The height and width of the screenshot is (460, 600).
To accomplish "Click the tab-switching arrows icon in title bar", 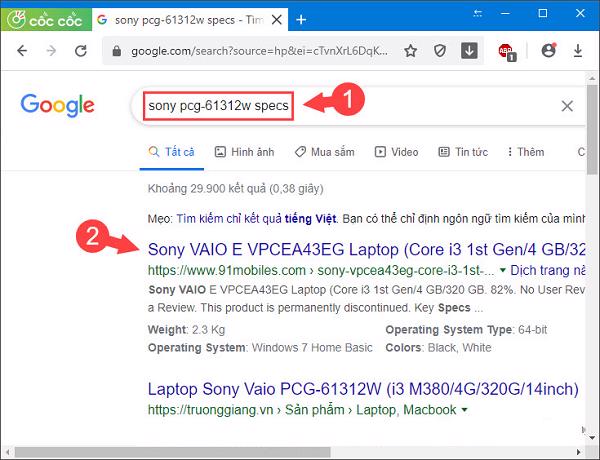I will (477, 13).
